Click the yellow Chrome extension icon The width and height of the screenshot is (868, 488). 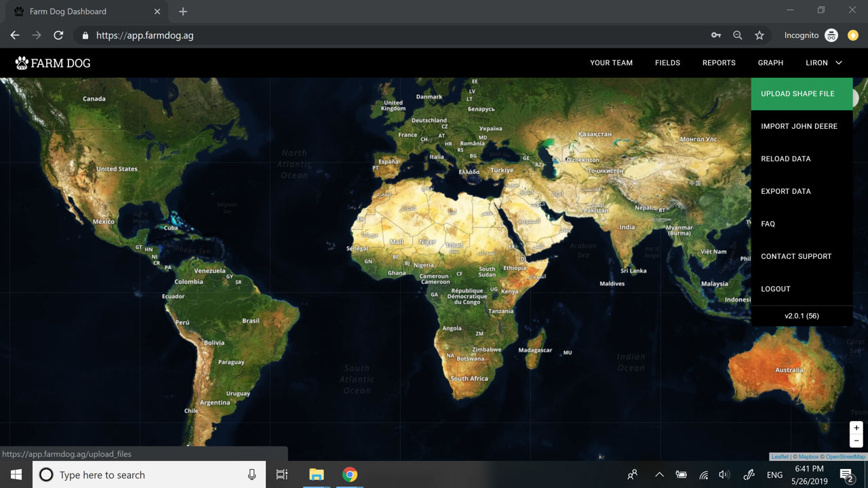click(853, 35)
